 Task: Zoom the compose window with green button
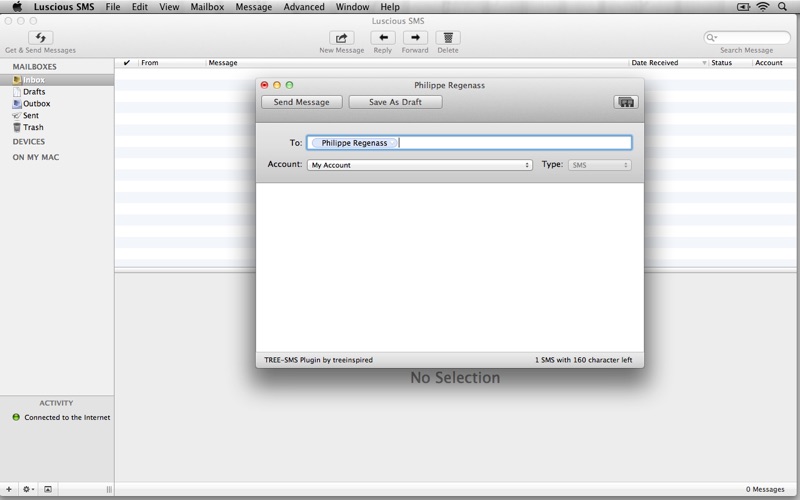pyautogui.click(x=289, y=85)
